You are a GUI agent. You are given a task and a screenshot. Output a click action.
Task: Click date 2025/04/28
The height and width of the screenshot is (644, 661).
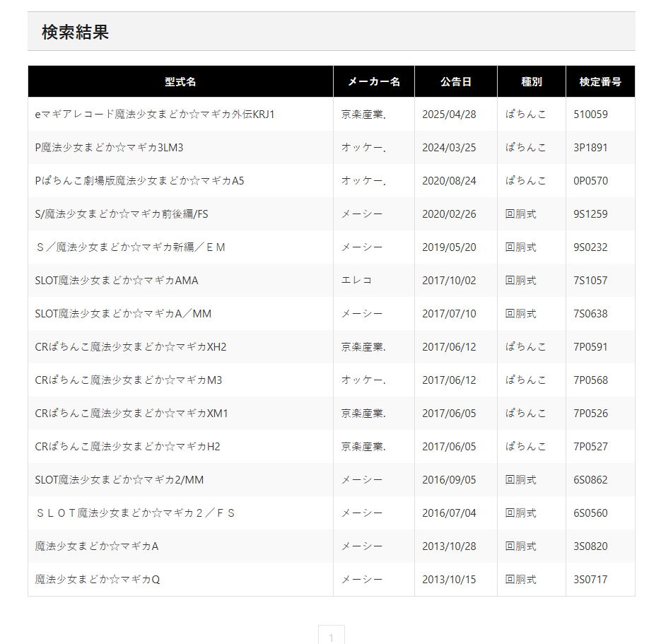pyautogui.click(x=450, y=115)
